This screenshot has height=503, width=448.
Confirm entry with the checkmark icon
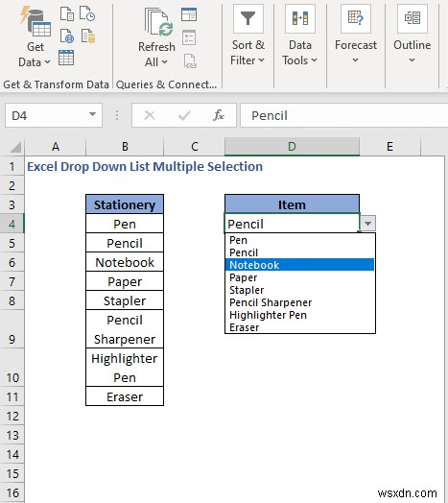[x=184, y=115]
